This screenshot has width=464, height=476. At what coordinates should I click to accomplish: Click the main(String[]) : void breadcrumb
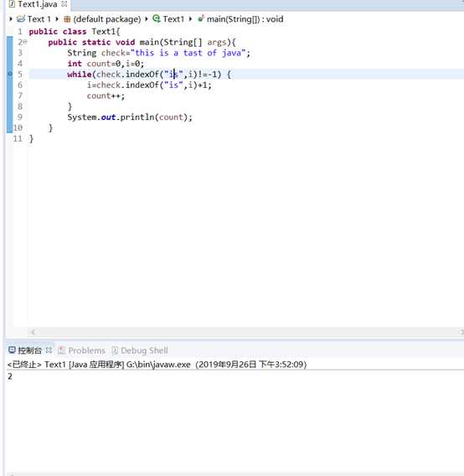click(x=245, y=19)
